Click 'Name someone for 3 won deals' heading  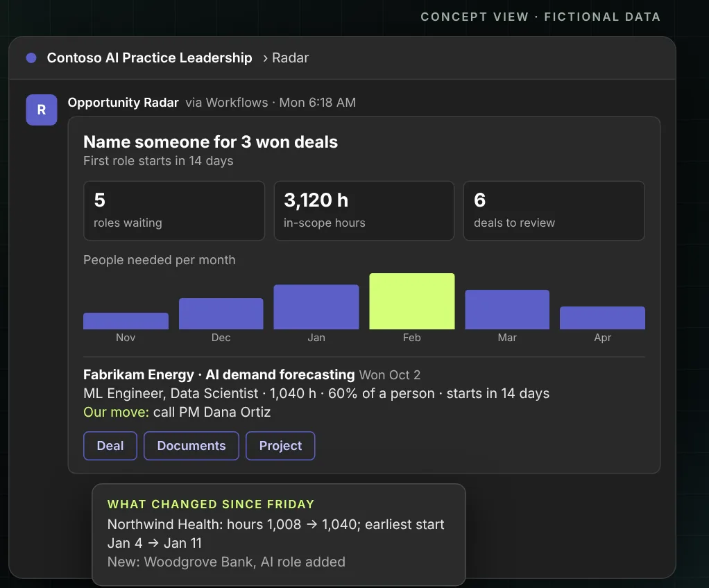pos(211,142)
